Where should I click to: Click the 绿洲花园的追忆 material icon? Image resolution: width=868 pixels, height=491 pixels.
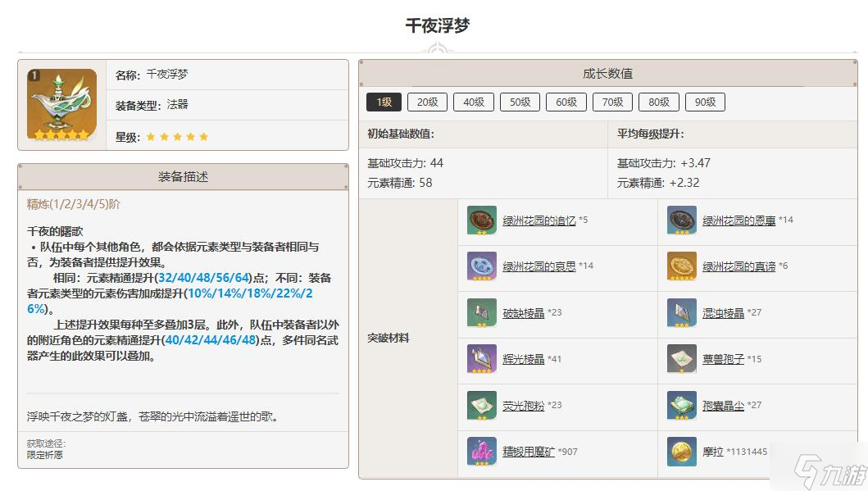coord(482,220)
